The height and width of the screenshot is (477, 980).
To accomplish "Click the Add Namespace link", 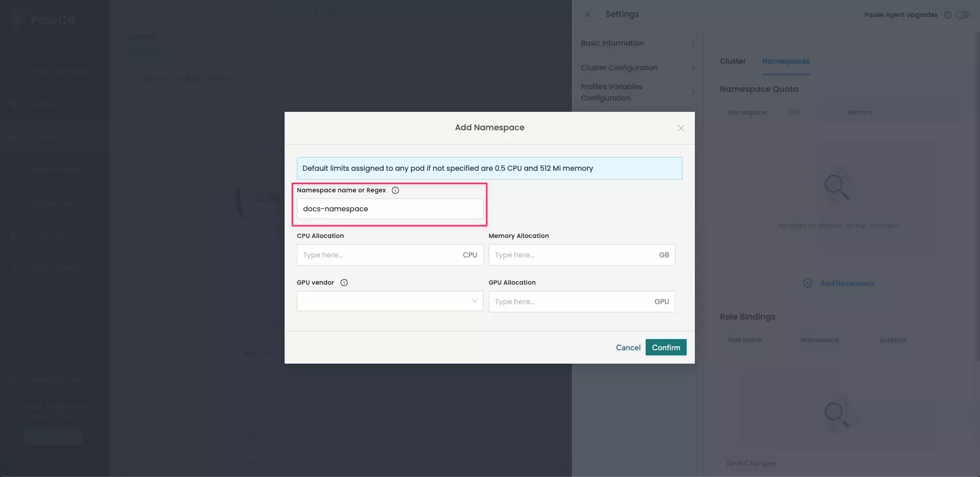I will (x=847, y=283).
